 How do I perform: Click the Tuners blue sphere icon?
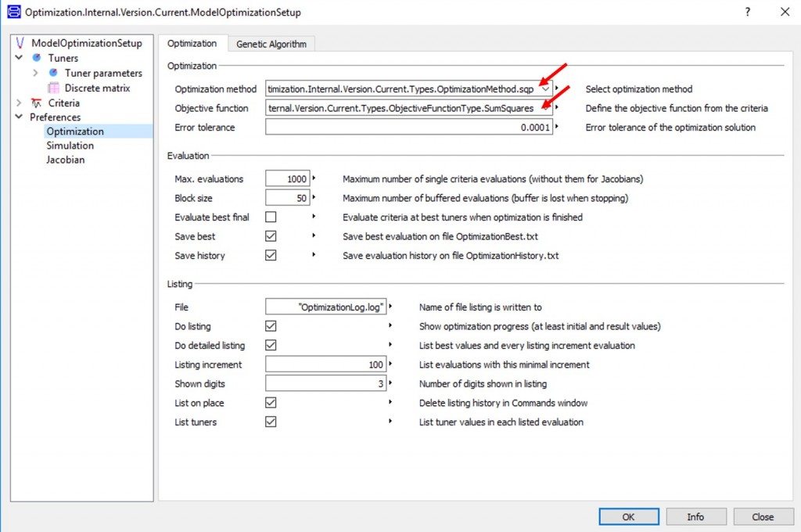(37, 58)
